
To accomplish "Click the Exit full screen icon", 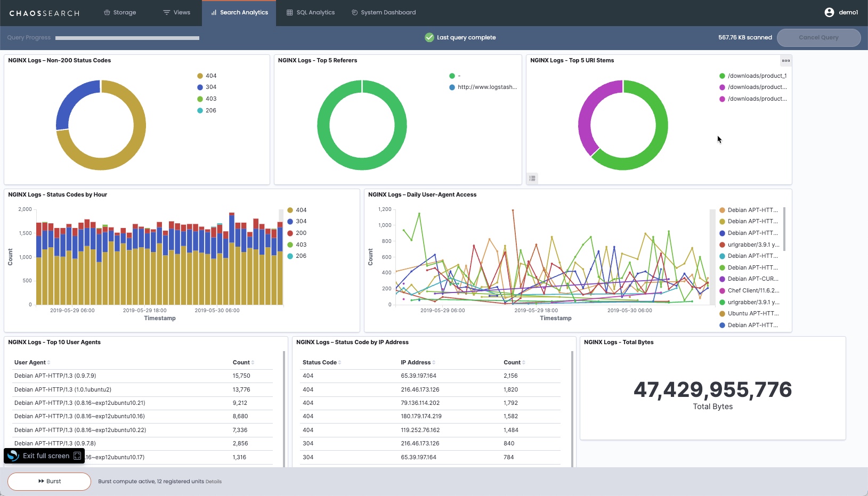I will point(77,456).
